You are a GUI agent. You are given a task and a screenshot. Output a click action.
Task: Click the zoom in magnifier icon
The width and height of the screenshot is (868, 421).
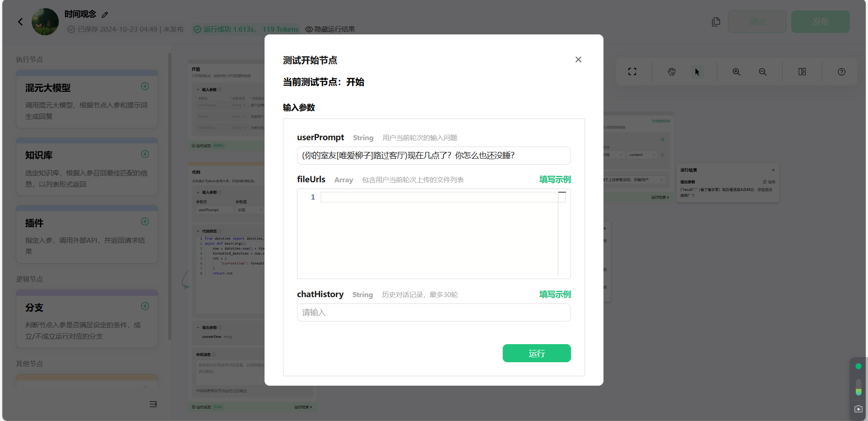pyautogui.click(x=736, y=72)
